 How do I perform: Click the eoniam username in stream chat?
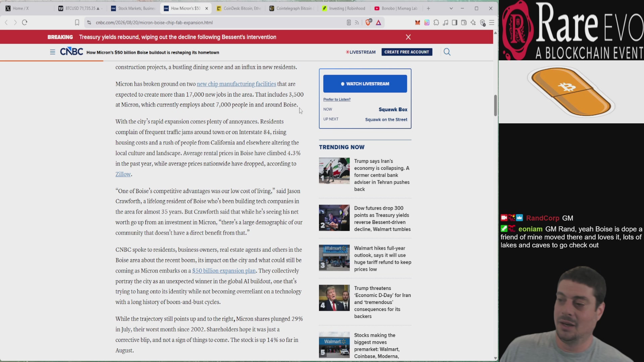click(530, 229)
